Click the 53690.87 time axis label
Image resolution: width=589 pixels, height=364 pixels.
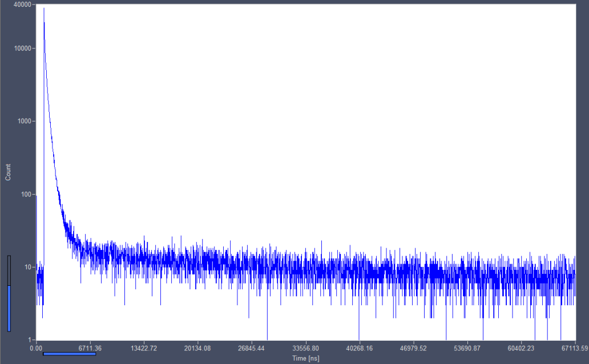coord(467,348)
